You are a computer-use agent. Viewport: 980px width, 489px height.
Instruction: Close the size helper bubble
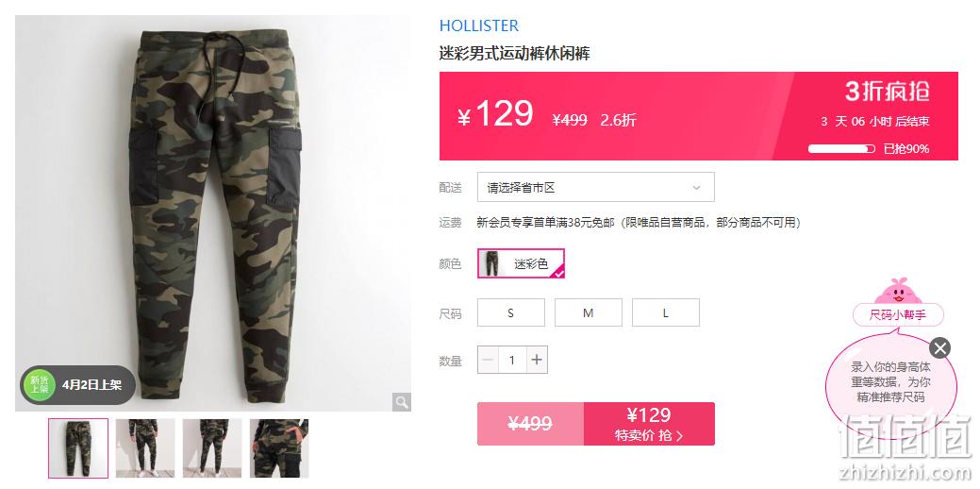click(939, 347)
